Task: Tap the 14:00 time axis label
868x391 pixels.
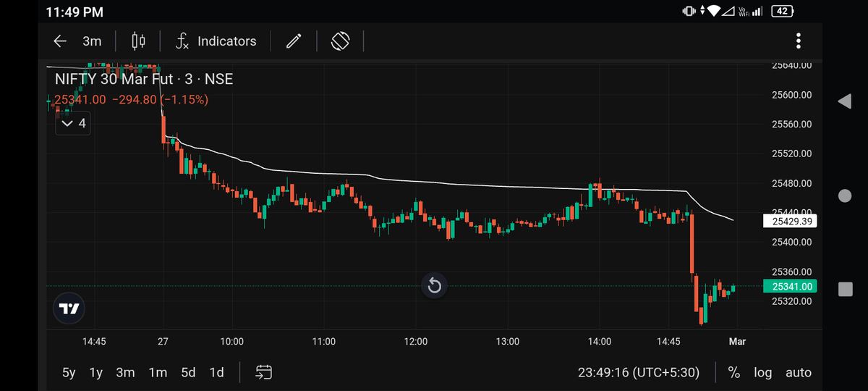Action: click(600, 341)
